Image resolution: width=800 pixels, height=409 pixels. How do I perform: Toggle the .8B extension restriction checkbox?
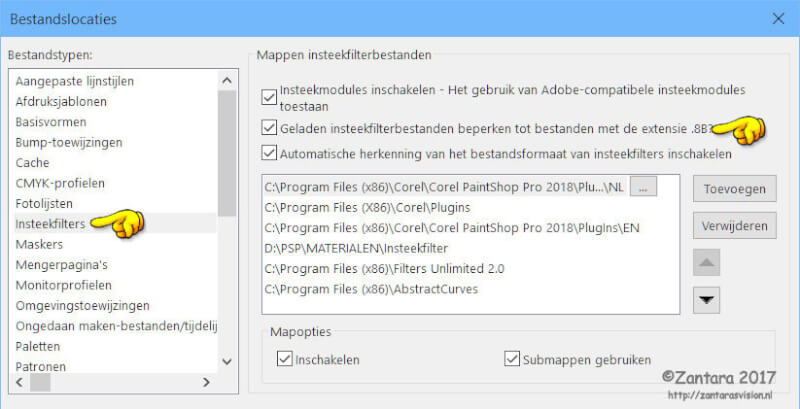pos(268,127)
